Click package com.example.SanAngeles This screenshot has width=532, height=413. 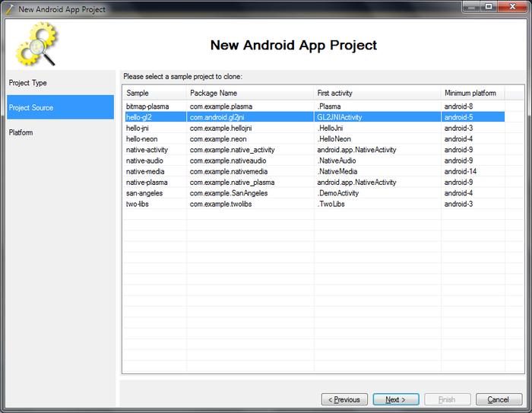tap(229, 193)
